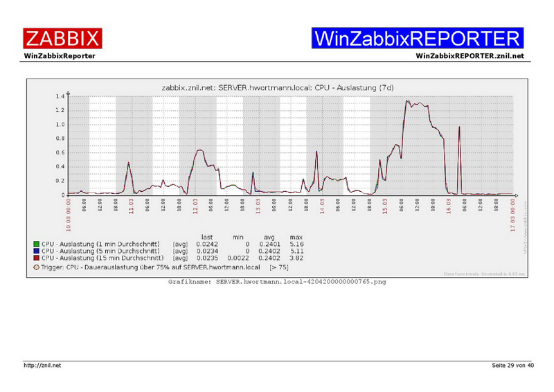Click the 15.03 date axis label
Image resolution: width=554 pixels, height=392 pixels.
point(385,206)
